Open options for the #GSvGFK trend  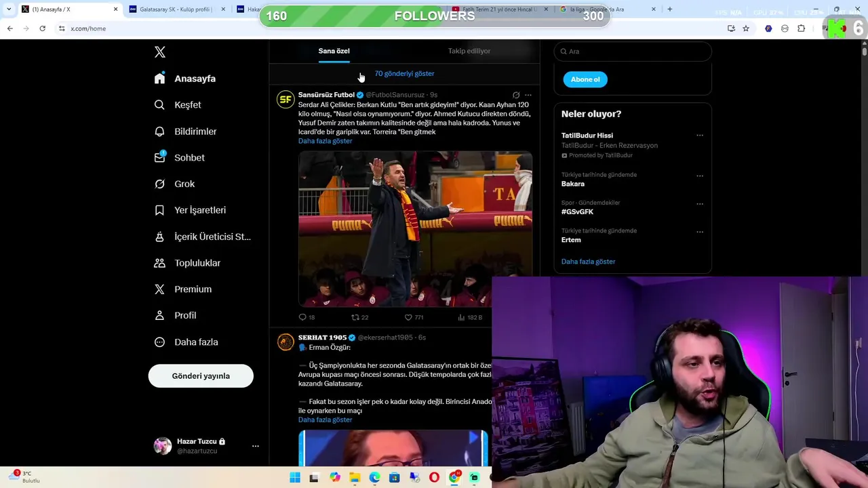[700, 204]
